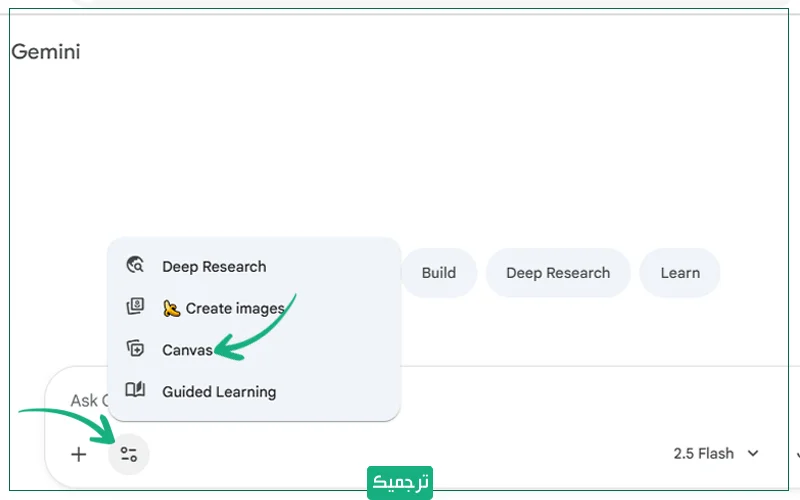Choose the Guided Learning menu entry
The height and width of the screenshot is (500, 800).
coord(219,392)
